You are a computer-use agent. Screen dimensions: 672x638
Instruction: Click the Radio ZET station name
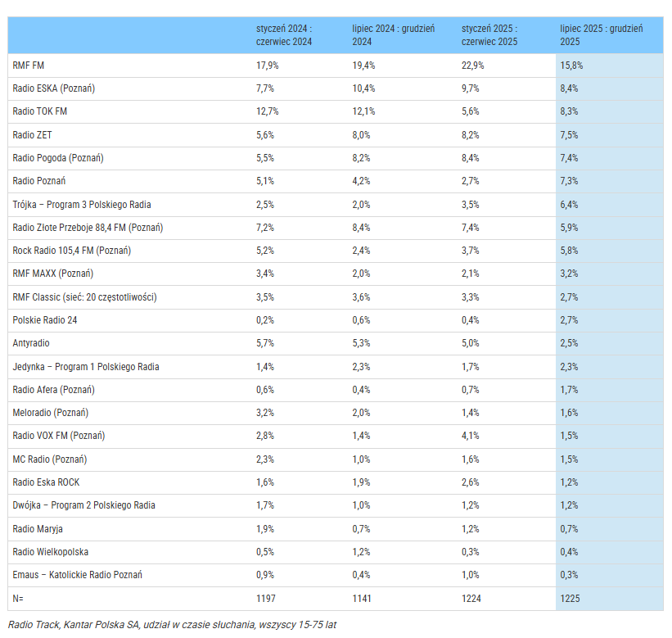pyautogui.click(x=32, y=134)
